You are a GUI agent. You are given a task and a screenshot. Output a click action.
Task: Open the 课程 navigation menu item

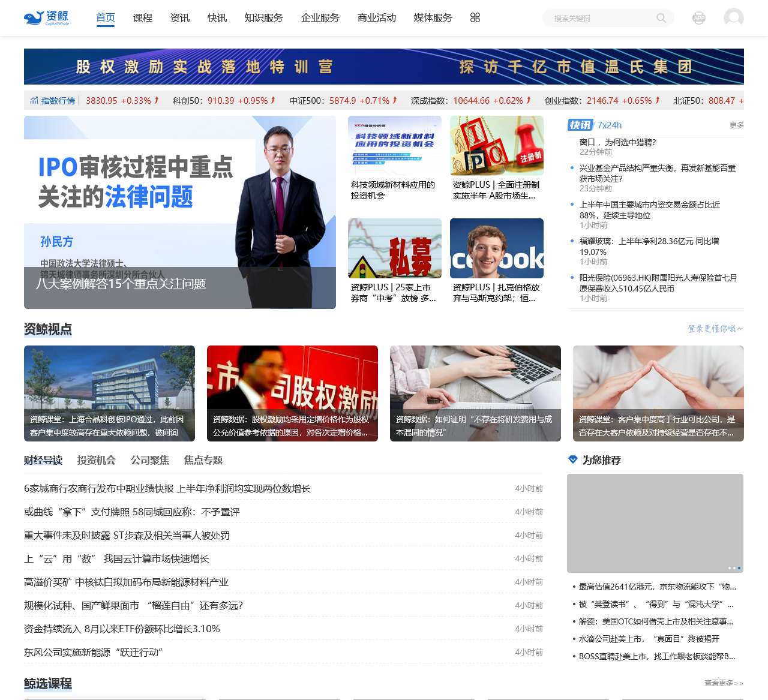click(x=143, y=18)
